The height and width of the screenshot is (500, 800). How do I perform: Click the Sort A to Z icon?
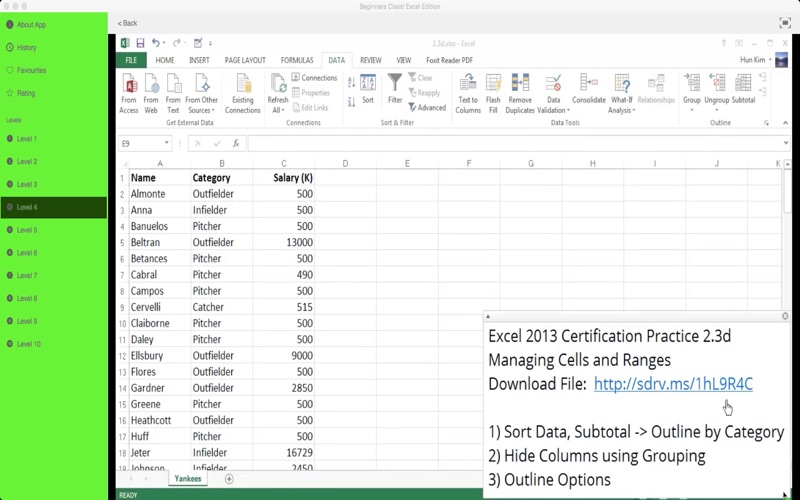(352, 82)
